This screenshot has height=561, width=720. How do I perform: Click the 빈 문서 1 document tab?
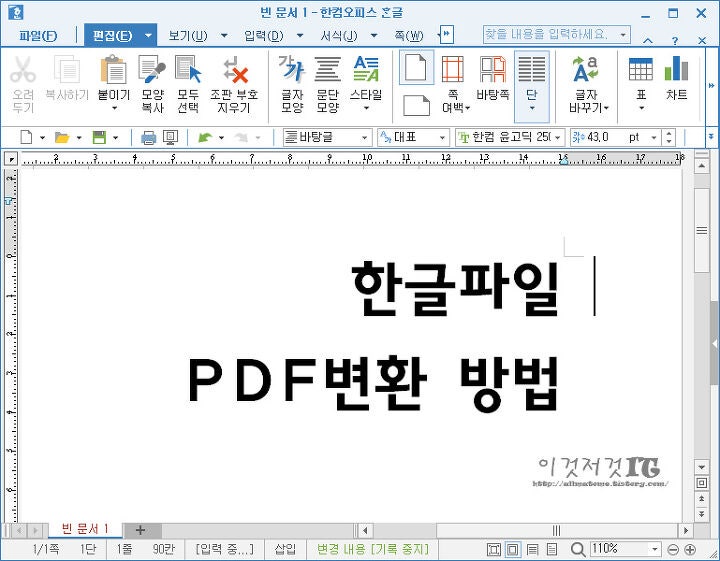85,528
